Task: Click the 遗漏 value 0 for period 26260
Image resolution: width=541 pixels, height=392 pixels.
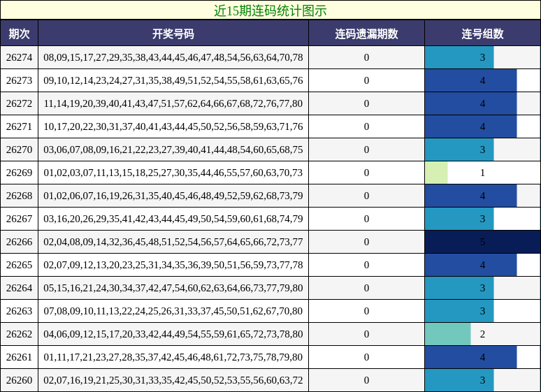Action: click(x=366, y=380)
